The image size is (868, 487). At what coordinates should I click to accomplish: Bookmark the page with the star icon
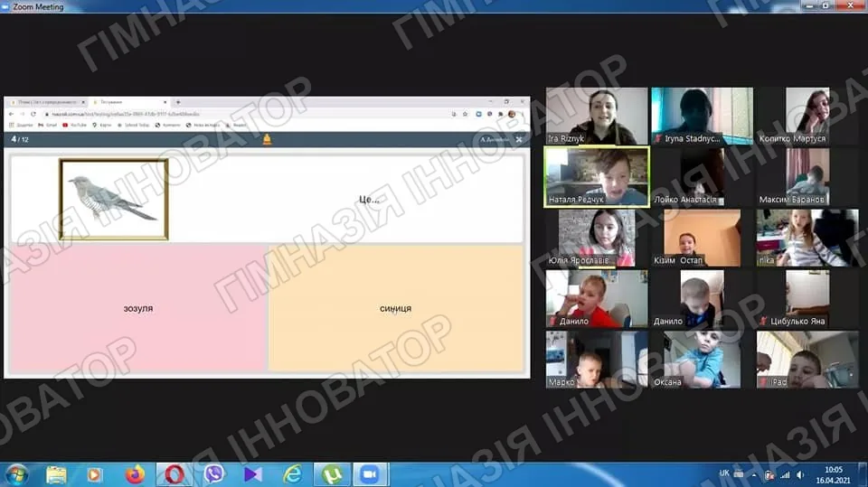tap(465, 114)
